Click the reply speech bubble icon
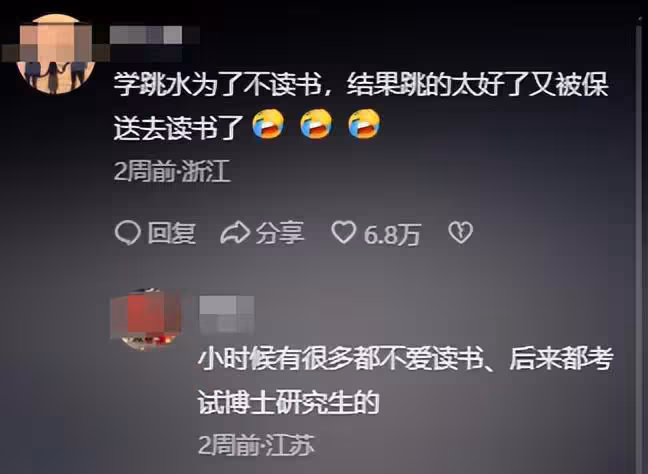Viewport: 648px width, 474px height. click(127, 233)
